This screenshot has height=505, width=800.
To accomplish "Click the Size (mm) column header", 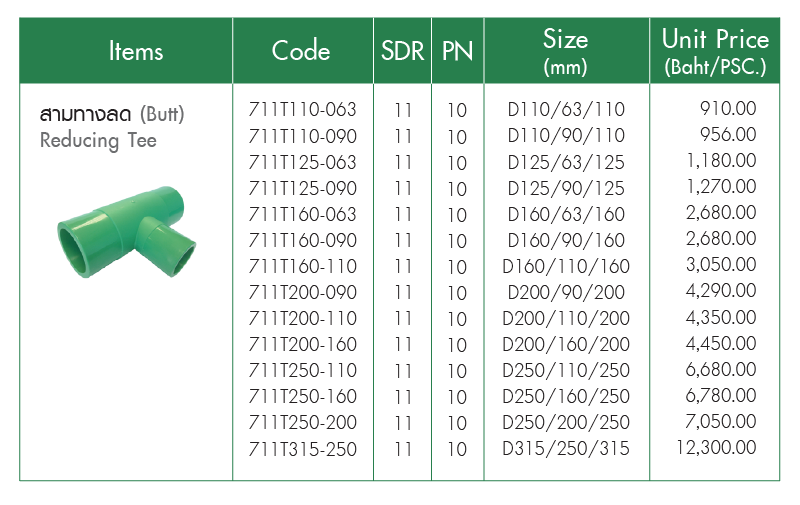I will 566,52.
